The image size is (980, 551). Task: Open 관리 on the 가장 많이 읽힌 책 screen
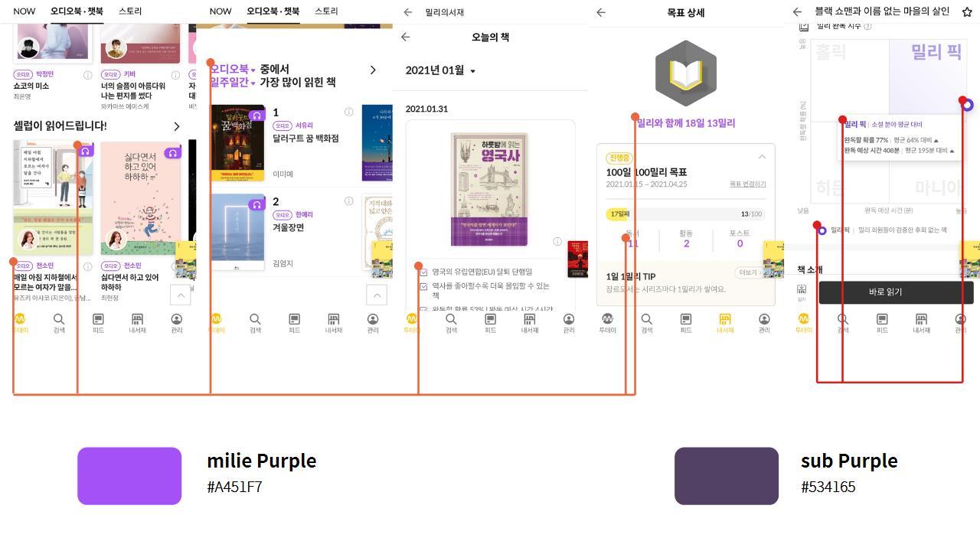pyautogui.click(x=372, y=323)
